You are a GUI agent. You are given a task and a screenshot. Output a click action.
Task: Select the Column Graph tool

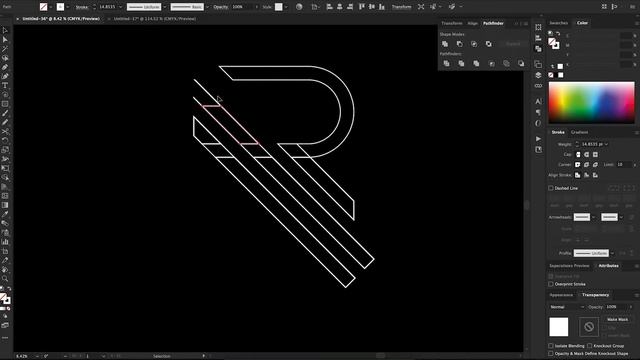pyautogui.click(x=5, y=242)
